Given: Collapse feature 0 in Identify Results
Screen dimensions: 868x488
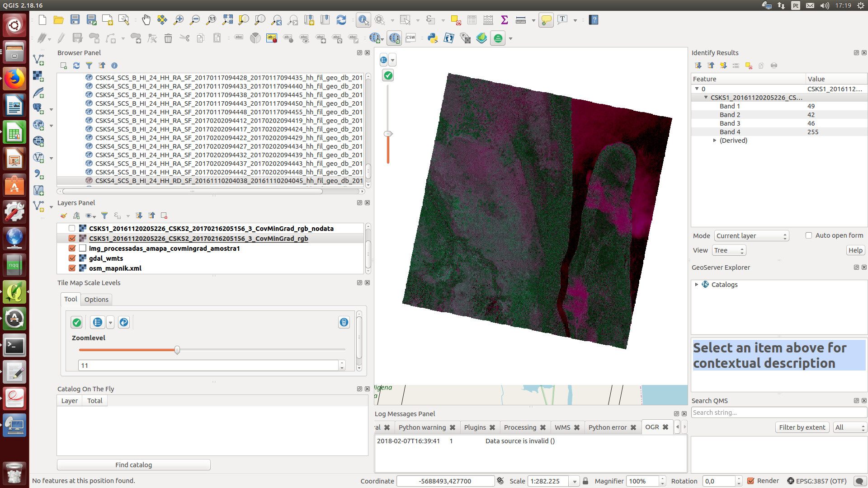Looking at the screenshot, I should coord(697,89).
